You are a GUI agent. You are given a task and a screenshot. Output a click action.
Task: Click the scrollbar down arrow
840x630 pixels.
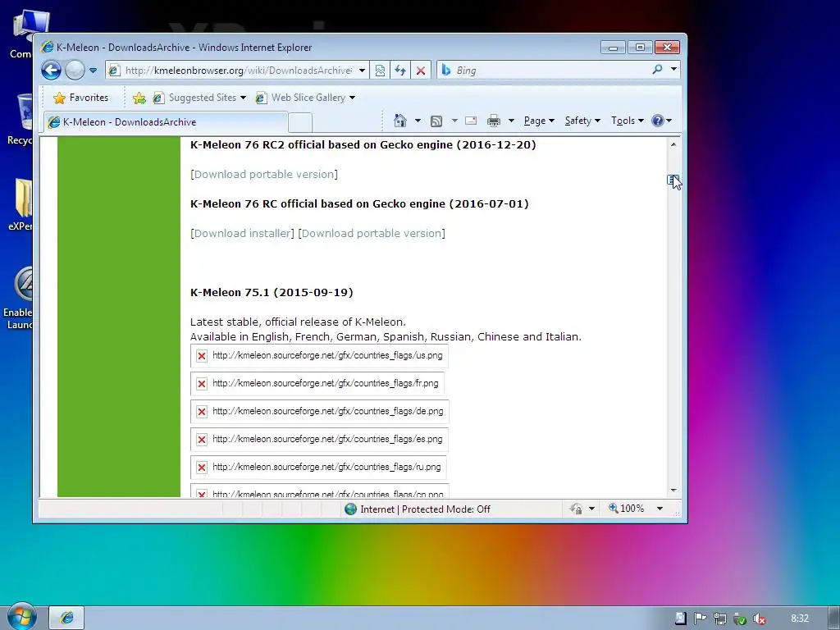(673, 491)
